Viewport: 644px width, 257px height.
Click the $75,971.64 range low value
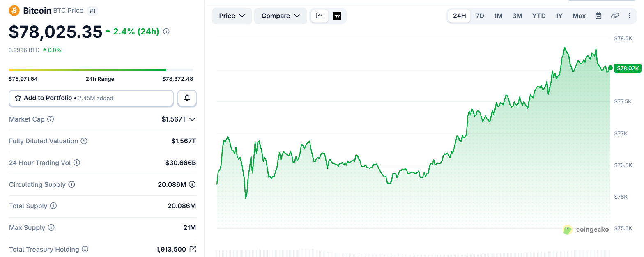(x=23, y=79)
